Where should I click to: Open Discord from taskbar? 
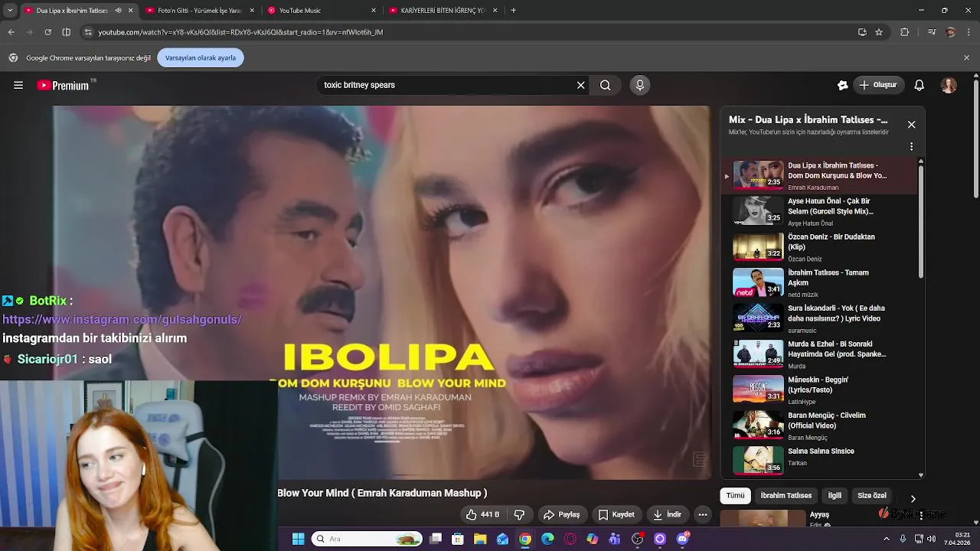pyautogui.click(x=683, y=540)
